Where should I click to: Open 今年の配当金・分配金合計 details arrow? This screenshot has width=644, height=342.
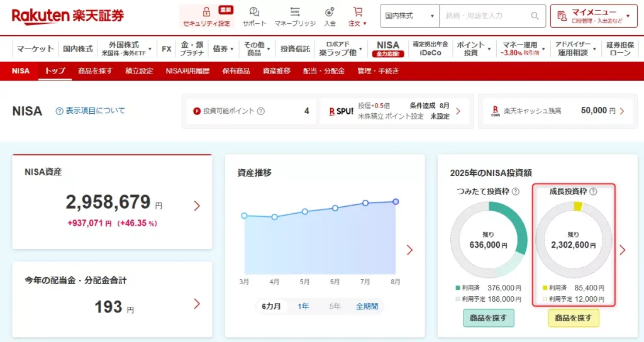[197, 304]
